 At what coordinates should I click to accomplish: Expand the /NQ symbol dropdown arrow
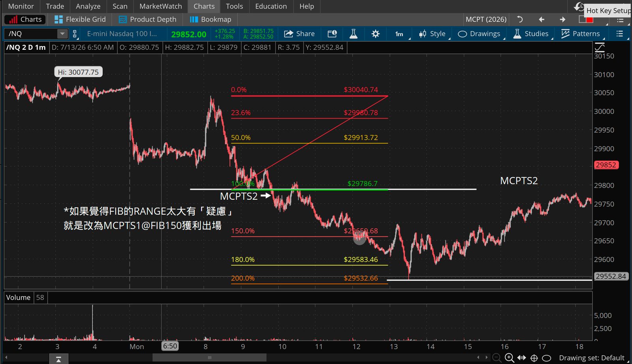pos(62,34)
